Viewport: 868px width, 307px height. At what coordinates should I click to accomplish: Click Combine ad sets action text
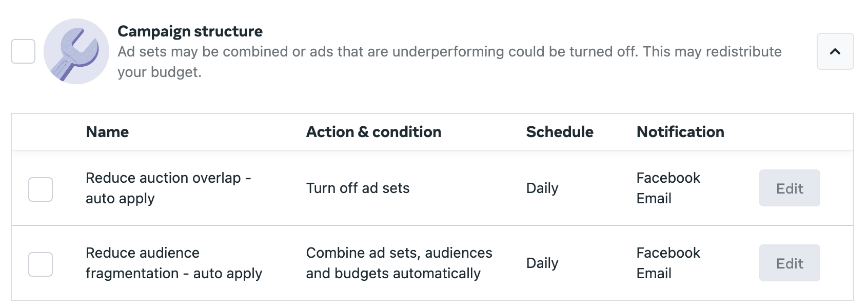(x=399, y=263)
